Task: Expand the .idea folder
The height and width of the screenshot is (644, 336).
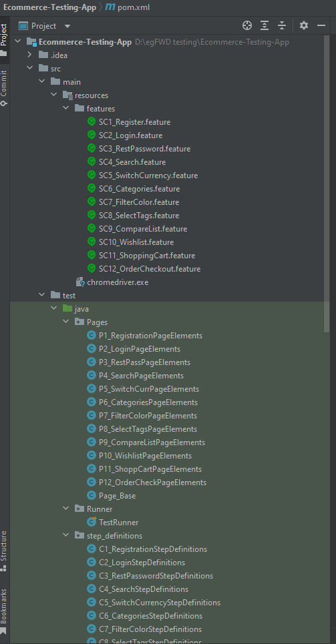Action: click(x=29, y=55)
